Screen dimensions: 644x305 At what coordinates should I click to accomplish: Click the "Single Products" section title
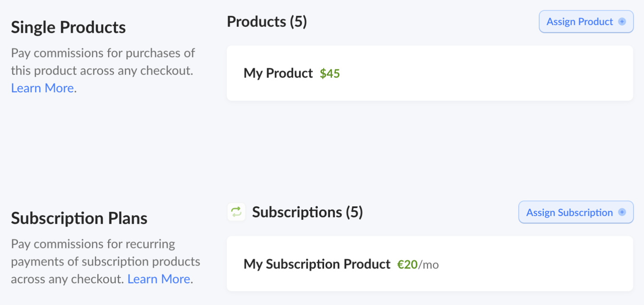tap(68, 27)
